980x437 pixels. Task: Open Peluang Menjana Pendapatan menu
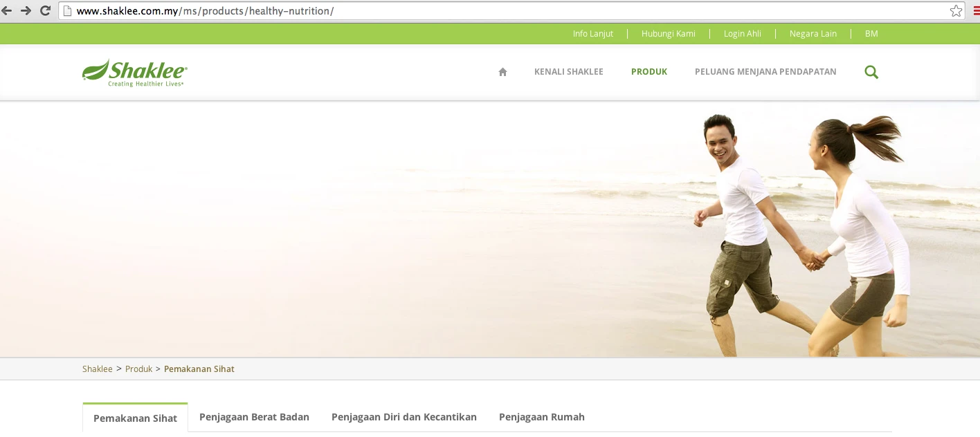pos(765,72)
